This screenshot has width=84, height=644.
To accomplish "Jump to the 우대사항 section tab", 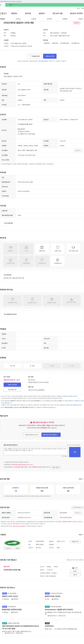I will coord(34,19).
